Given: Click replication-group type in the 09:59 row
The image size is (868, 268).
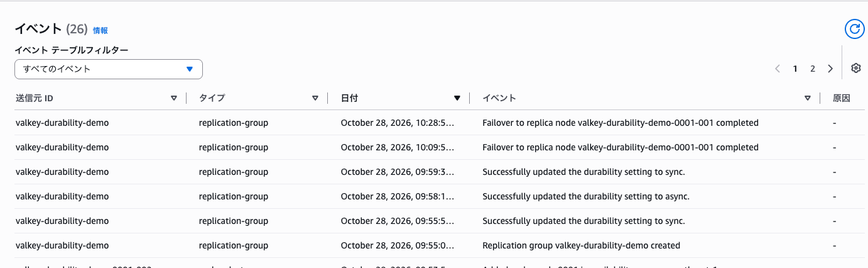Looking at the screenshot, I should click(x=234, y=172).
